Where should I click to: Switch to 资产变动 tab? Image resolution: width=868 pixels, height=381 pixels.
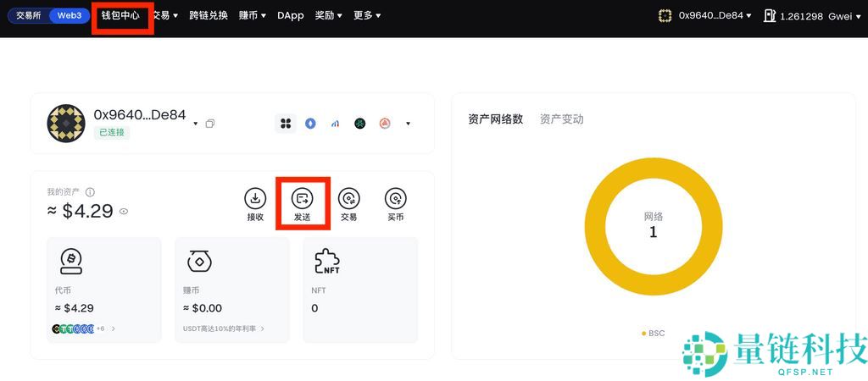561,119
